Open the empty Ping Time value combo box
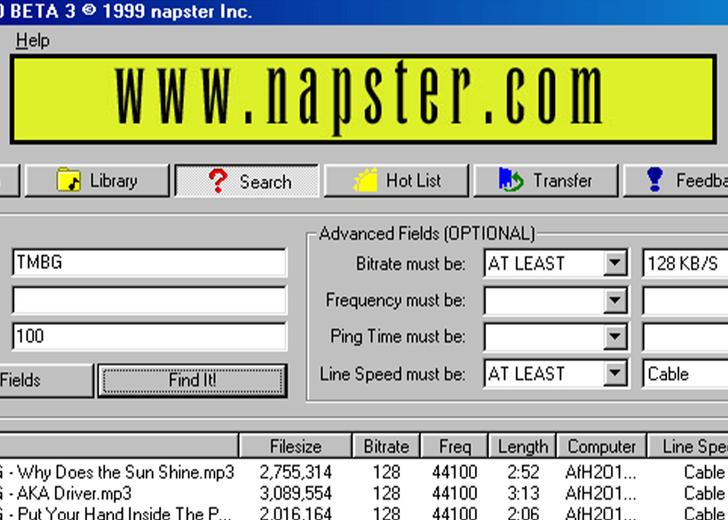Image resolution: width=728 pixels, height=520 pixels. tap(685, 337)
